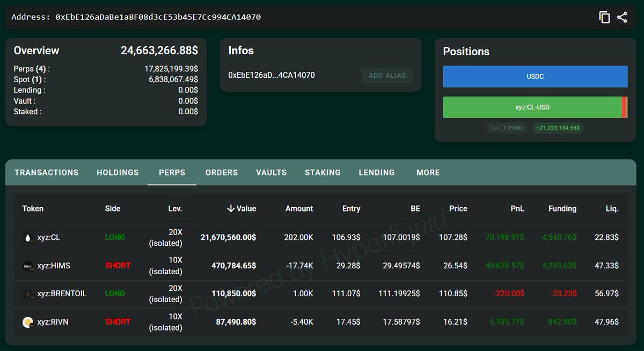Click the Lev. 1.1906x badge
644x351 pixels.
(x=508, y=128)
